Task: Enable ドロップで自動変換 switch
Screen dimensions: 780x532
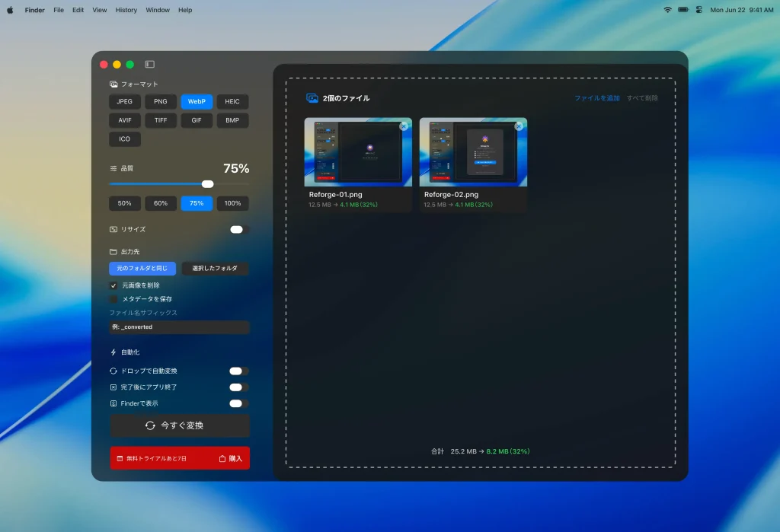Action: point(238,371)
